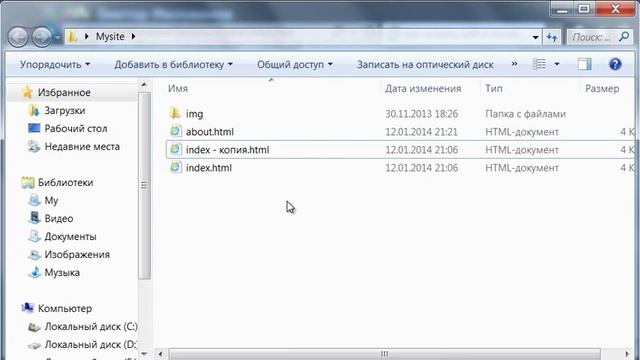Click the Избранное star icon
This screenshot has height=360, width=640.
27,92
